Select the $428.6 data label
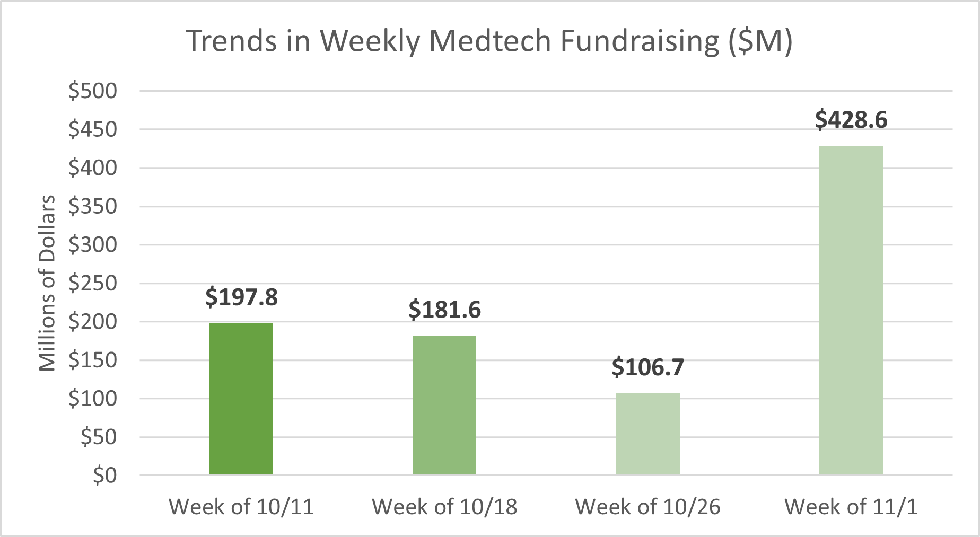The image size is (980, 537). (x=851, y=120)
